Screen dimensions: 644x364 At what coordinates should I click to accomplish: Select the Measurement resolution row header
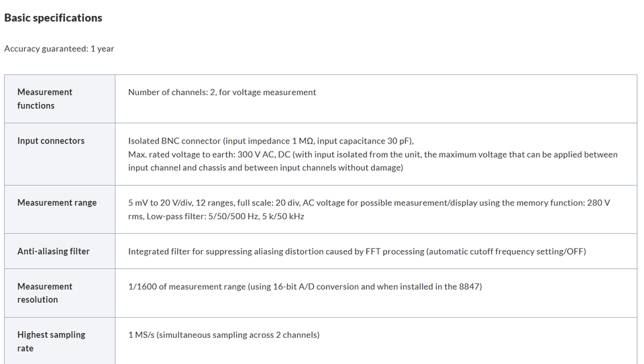pyautogui.click(x=60, y=293)
